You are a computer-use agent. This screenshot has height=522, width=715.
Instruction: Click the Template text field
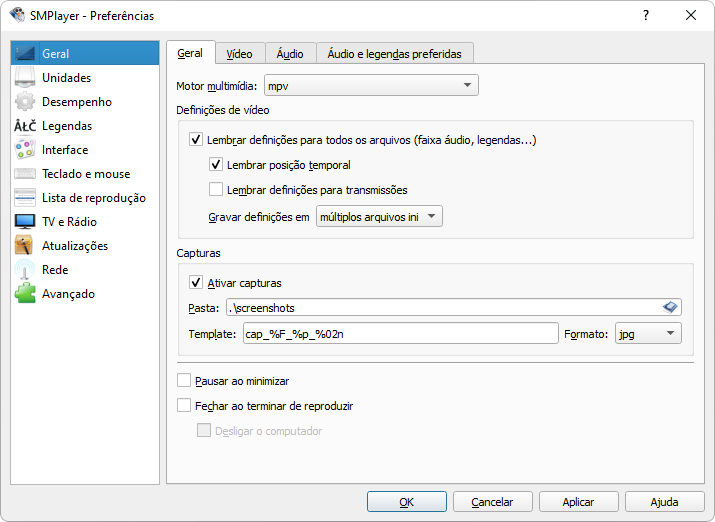400,334
